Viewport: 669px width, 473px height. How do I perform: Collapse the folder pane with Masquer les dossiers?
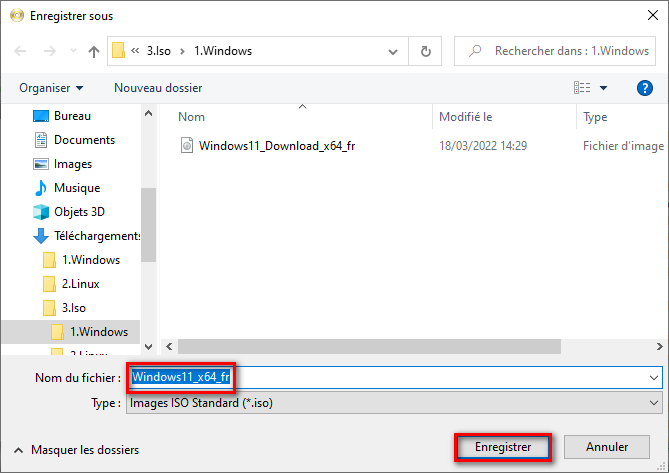coord(76,450)
